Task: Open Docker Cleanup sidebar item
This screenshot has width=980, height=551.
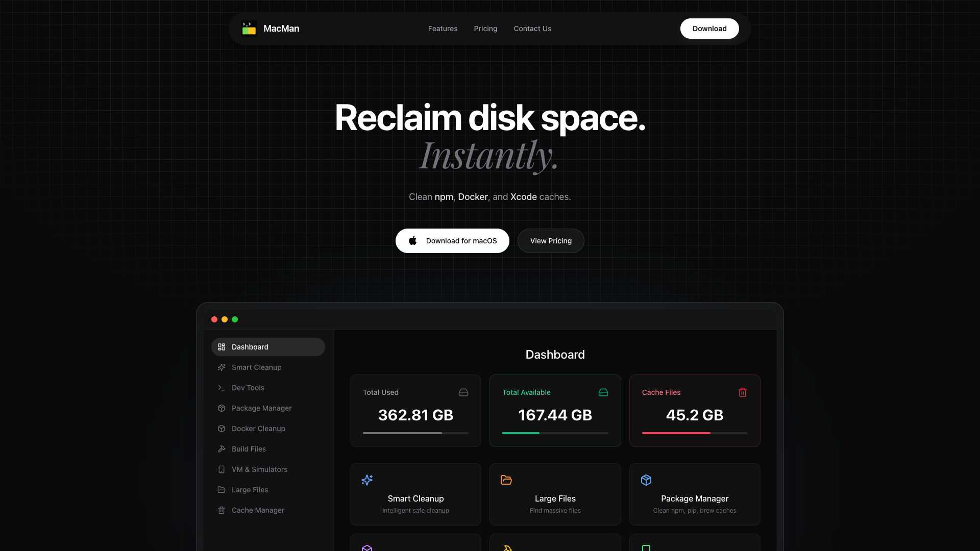Action: 258,429
